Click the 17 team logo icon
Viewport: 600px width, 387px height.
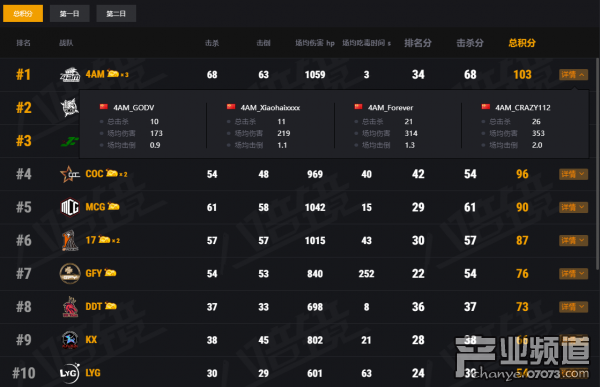click(x=70, y=240)
